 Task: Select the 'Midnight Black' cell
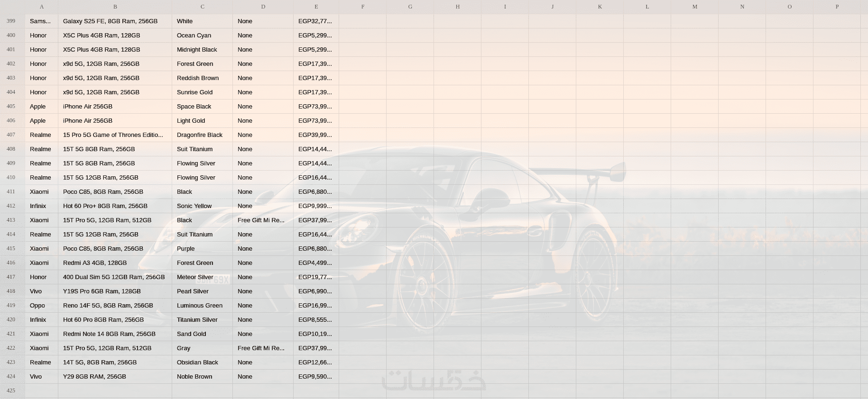203,50
